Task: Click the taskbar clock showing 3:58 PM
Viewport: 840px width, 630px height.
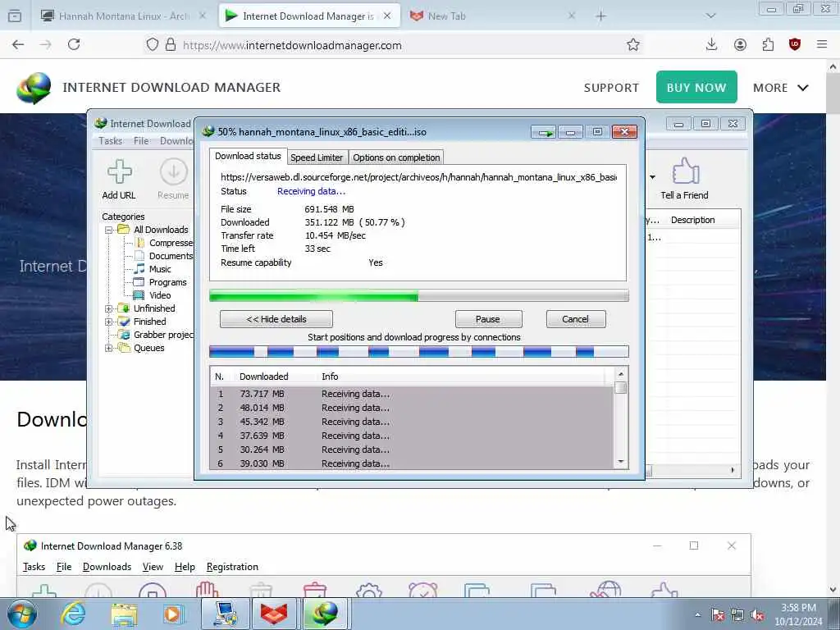Action: coord(798,614)
